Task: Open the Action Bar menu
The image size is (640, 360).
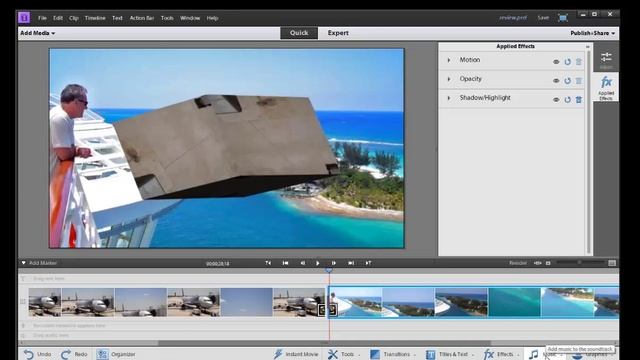Action: pyautogui.click(x=142, y=18)
